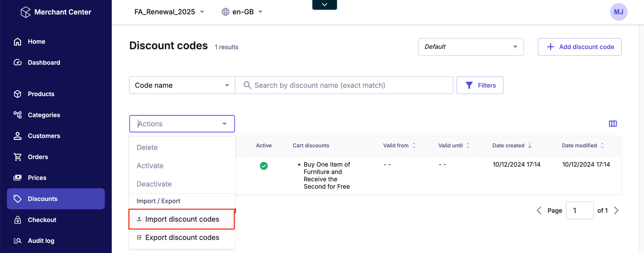Select the Dashboard icon in the sidebar
Viewport: 644px width, 253px height.
tap(18, 62)
